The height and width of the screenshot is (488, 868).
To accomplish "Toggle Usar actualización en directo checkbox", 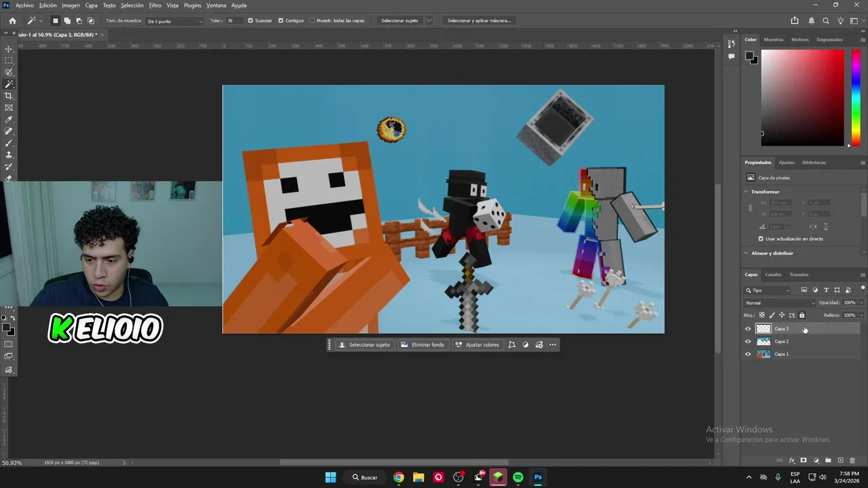I will click(x=761, y=239).
